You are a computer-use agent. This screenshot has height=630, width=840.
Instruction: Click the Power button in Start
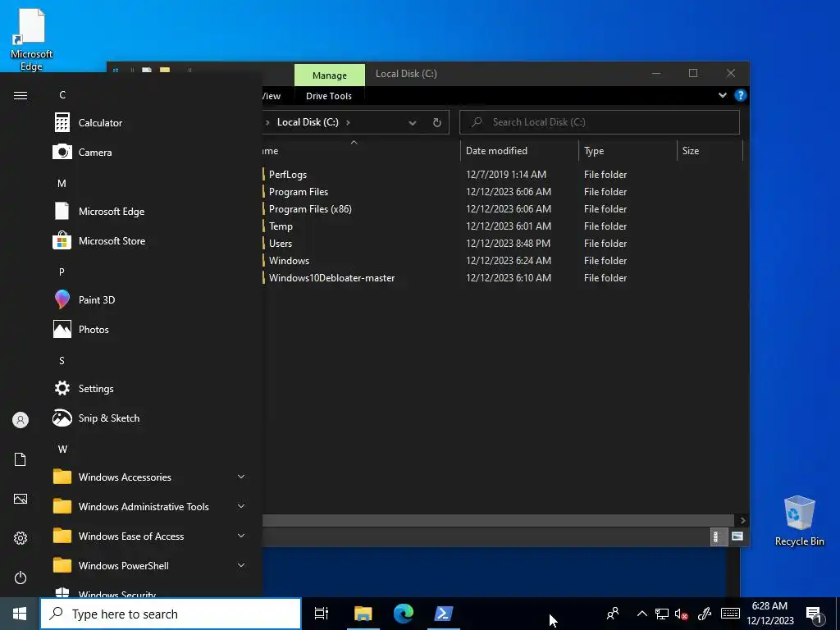pos(21,577)
